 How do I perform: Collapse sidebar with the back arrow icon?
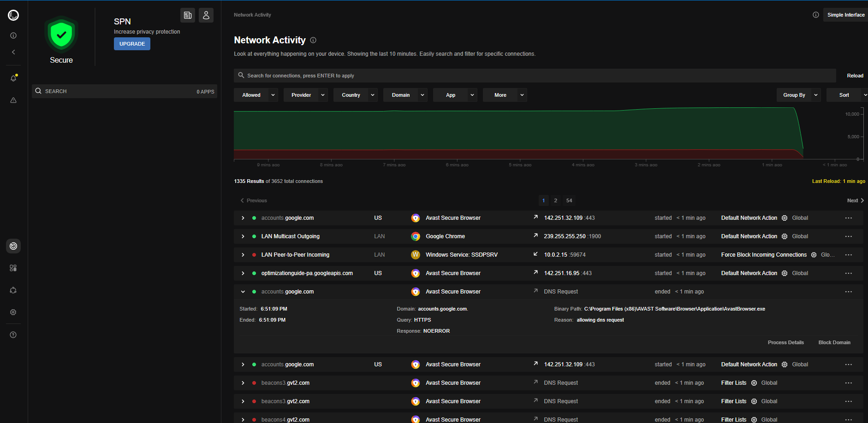[13, 52]
